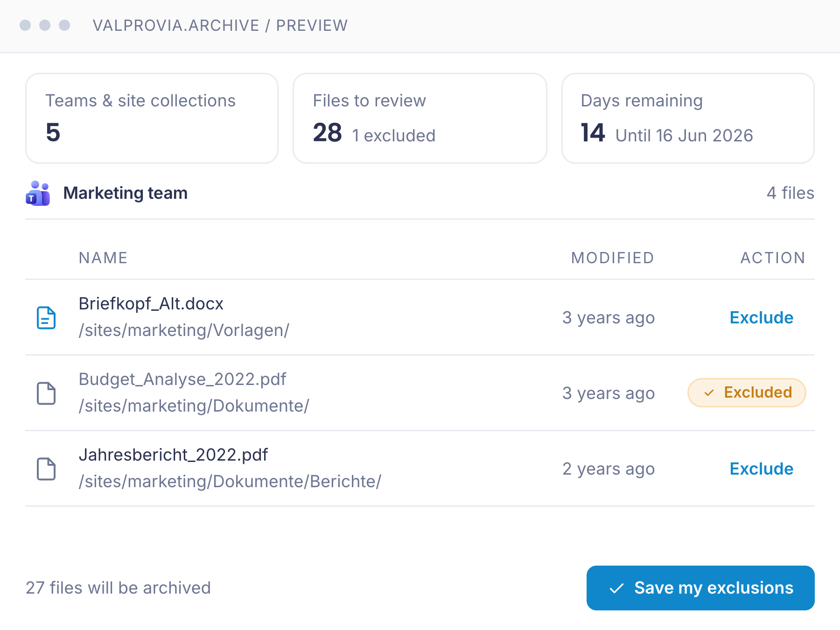Screen dimensions: 840x630
Task: Exclude Briefkopf_Alt.docx from archiving
Action: tap(761, 318)
